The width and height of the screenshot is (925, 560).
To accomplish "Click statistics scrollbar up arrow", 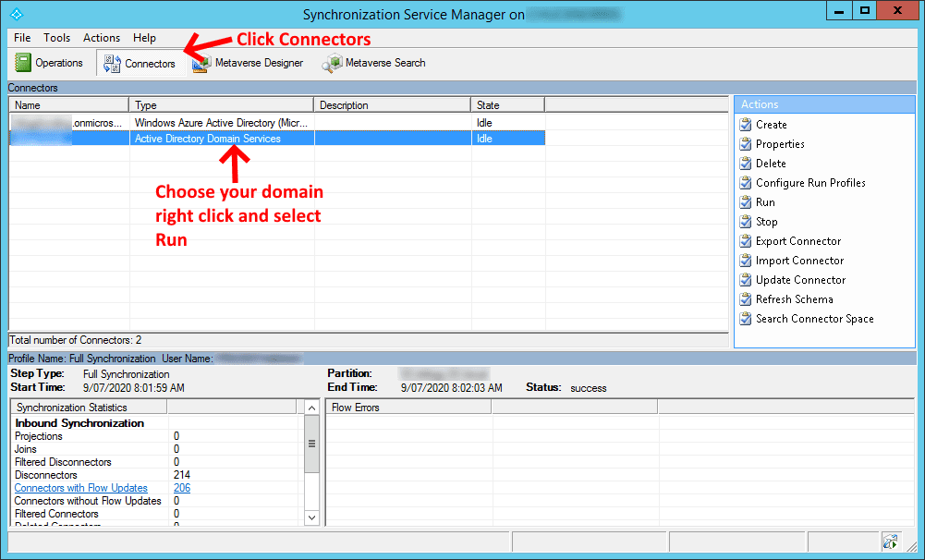I will [311, 408].
